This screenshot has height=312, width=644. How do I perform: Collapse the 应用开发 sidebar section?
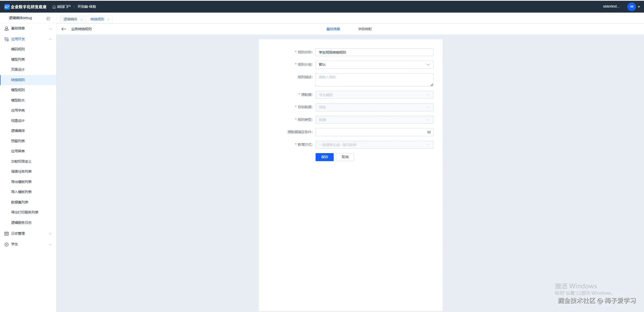[x=28, y=39]
